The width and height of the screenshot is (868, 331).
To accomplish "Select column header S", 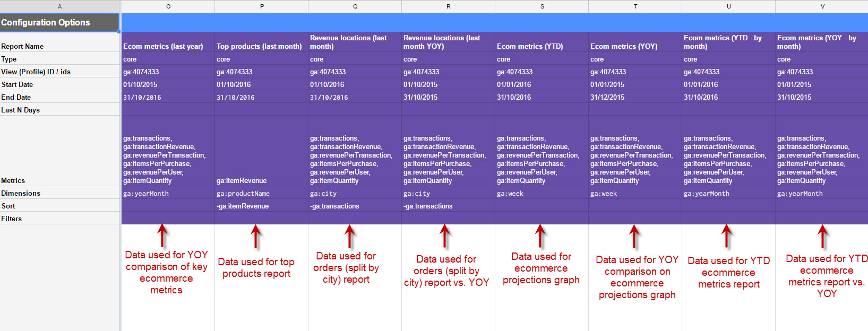I will [542, 6].
